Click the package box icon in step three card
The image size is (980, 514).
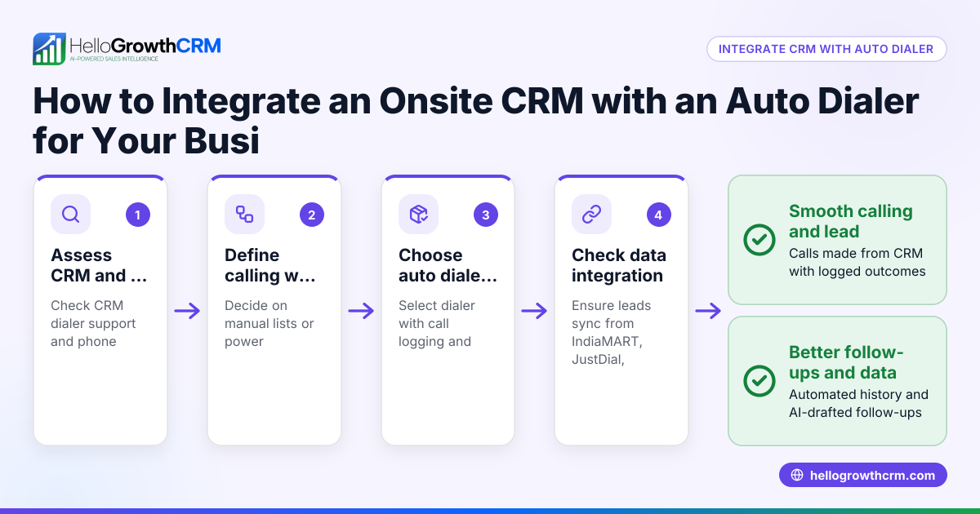[x=419, y=215]
